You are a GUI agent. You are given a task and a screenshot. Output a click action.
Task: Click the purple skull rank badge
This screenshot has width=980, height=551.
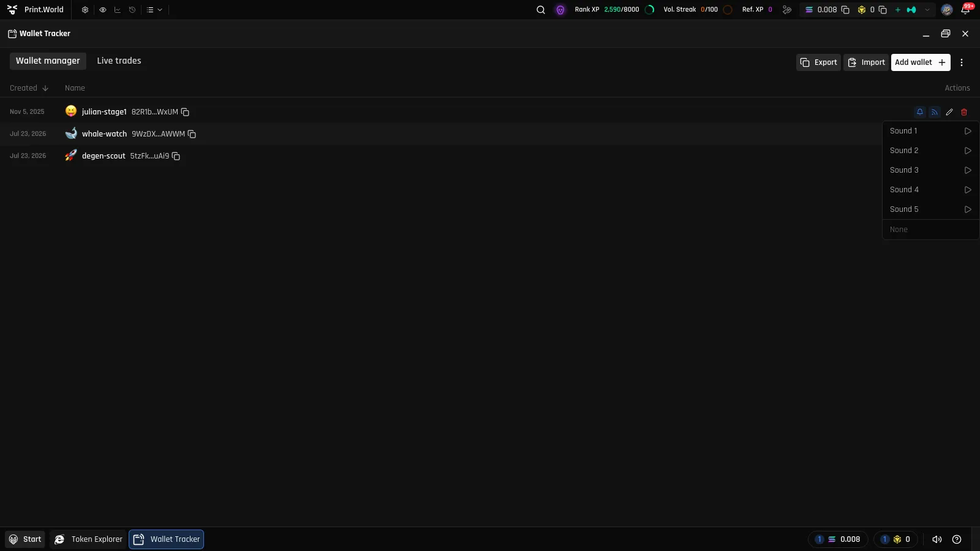coord(560,10)
